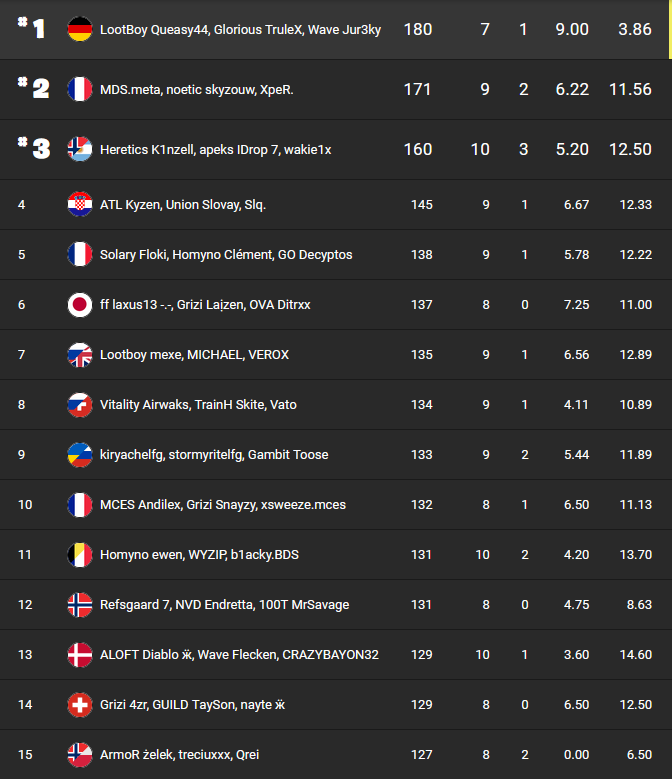Click the 180 points score of first place
The height and width of the screenshot is (779, 672).
click(x=418, y=30)
